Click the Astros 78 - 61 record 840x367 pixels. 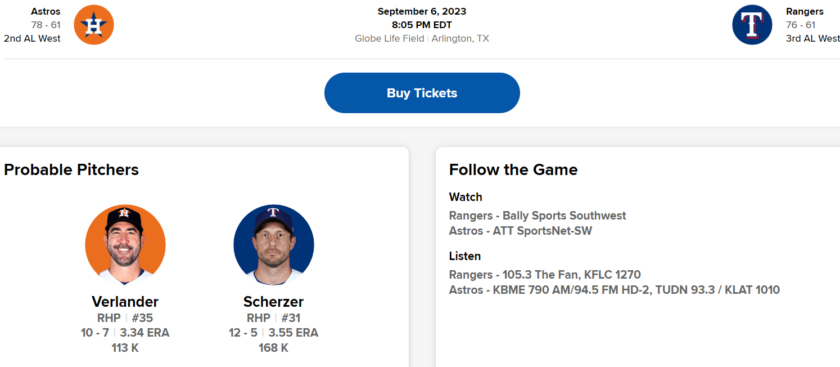point(46,25)
